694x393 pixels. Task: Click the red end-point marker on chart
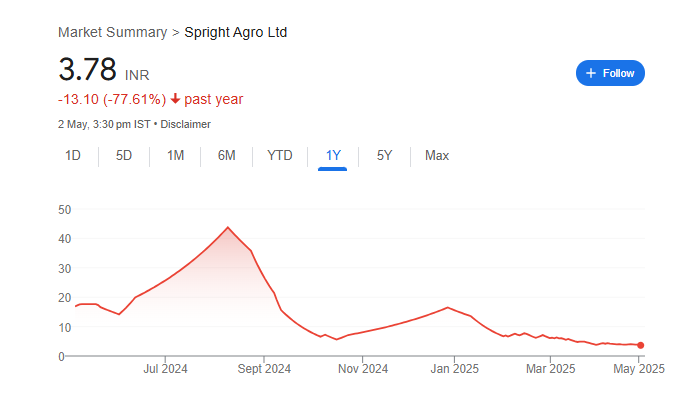coord(640,345)
